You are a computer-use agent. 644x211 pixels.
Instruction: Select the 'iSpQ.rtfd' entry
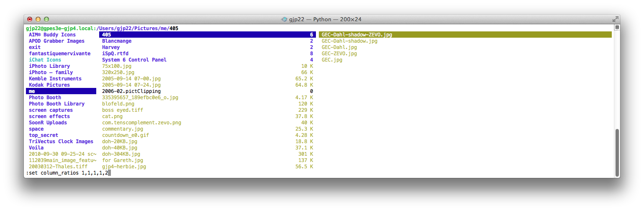click(115, 54)
